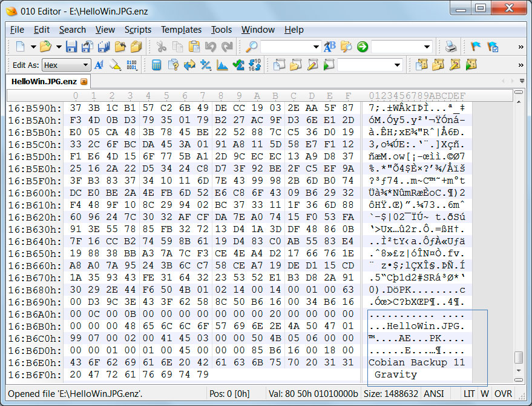Click the vertical scrollbar thumb
This screenshot has width=532, height=406.
[519, 357]
